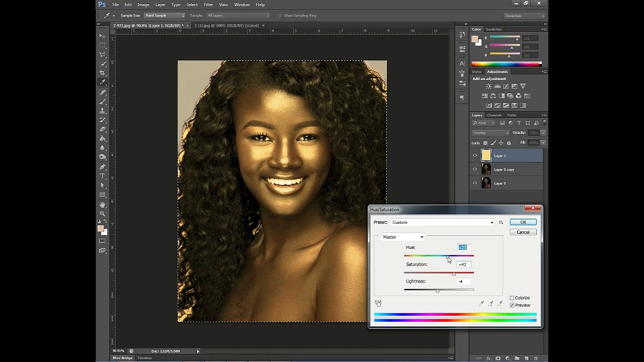Viewport: 644px width, 362px height.
Task: Select the Brush tool
Action: pos(103,101)
